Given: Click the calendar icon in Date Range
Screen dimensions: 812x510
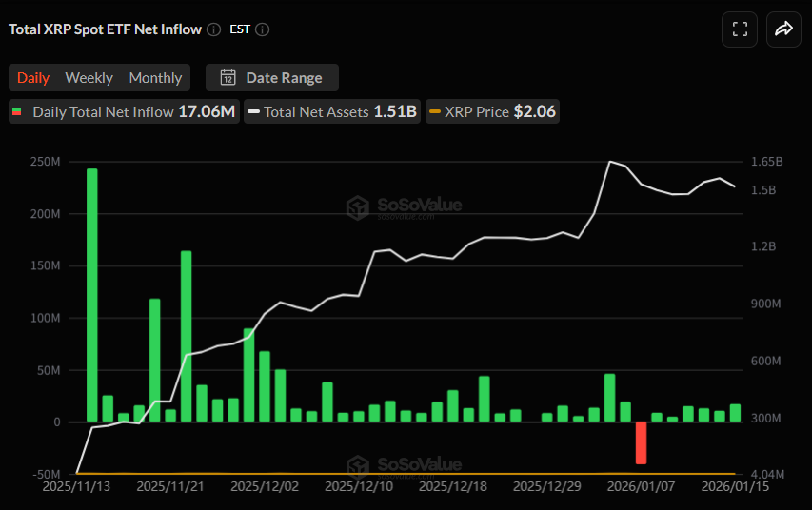Looking at the screenshot, I should click(228, 78).
